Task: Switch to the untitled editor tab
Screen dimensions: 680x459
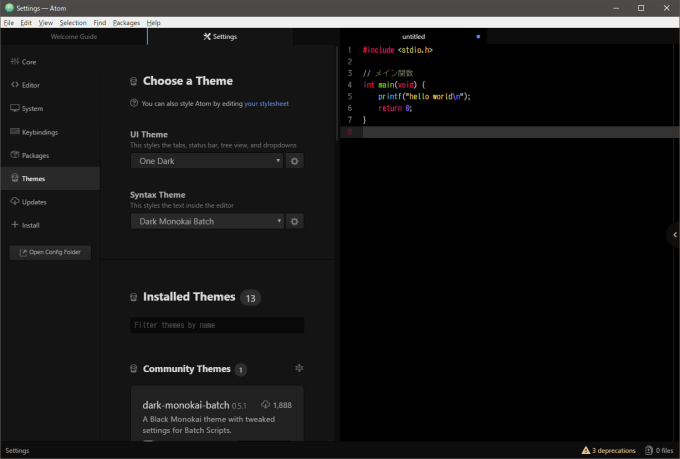Action: (x=413, y=36)
